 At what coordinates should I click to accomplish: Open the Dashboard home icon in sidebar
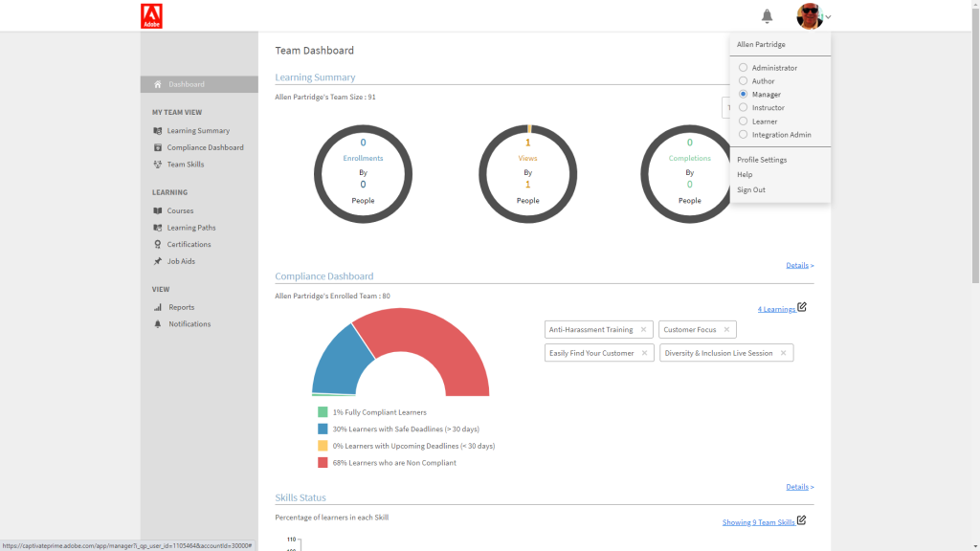(155, 84)
